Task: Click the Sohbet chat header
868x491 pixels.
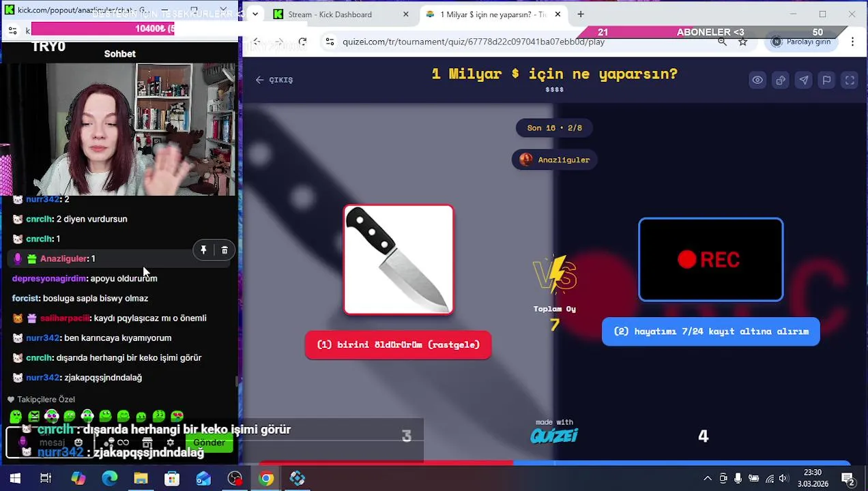Action: [x=119, y=54]
